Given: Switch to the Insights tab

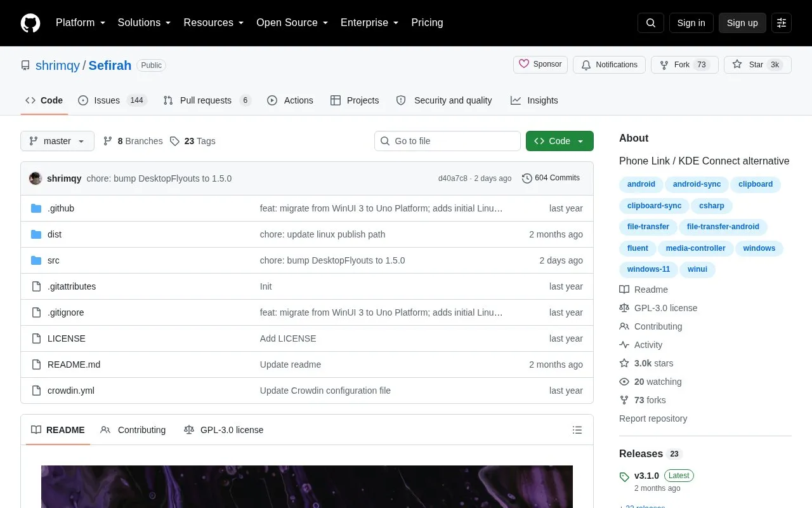Looking at the screenshot, I should tap(534, 100).
